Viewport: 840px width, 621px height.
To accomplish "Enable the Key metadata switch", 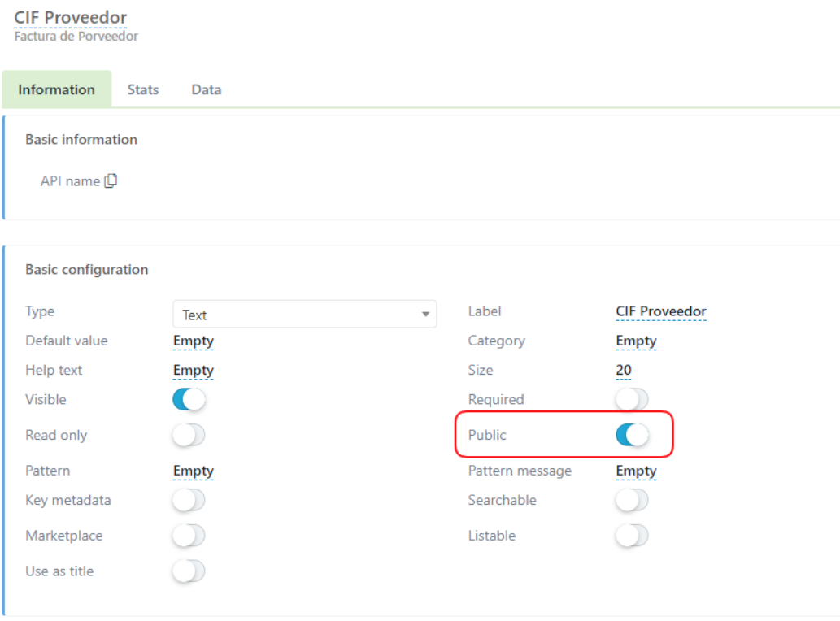I will tap(189, 501).
